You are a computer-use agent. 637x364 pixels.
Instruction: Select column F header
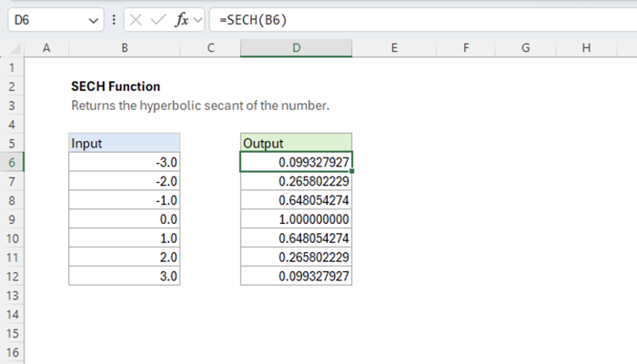pos(466,48)
